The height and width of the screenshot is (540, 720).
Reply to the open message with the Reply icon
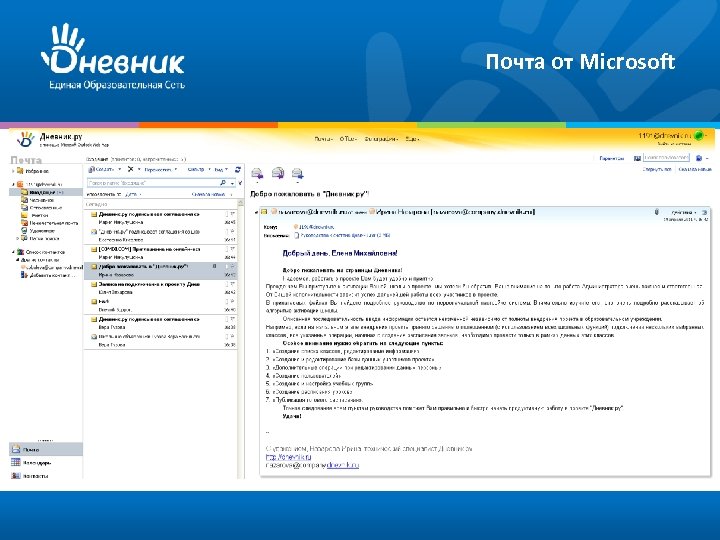(257, 173)
